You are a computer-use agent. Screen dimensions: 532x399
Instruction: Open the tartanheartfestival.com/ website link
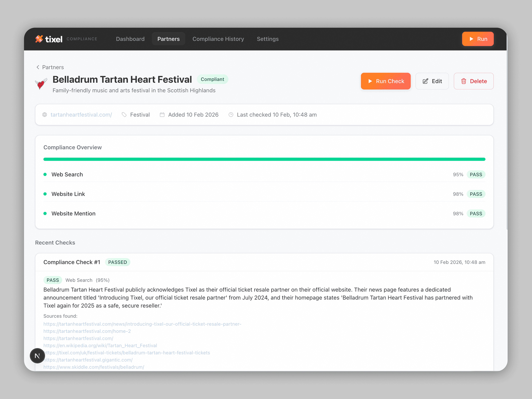81,115
